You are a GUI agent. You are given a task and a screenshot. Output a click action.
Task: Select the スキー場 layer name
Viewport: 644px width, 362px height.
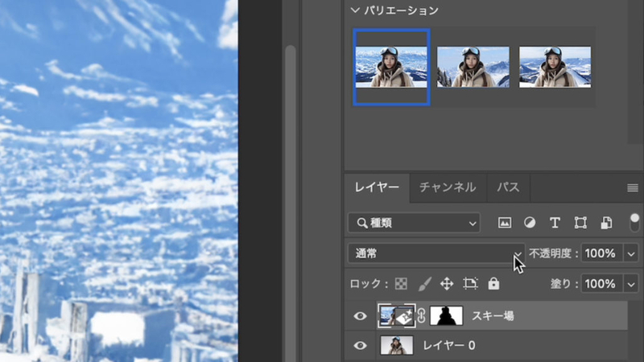pos(493,315)
